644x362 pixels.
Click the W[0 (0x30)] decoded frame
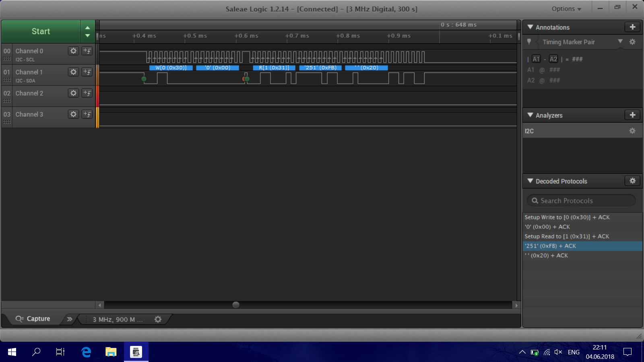coord(171,68)
